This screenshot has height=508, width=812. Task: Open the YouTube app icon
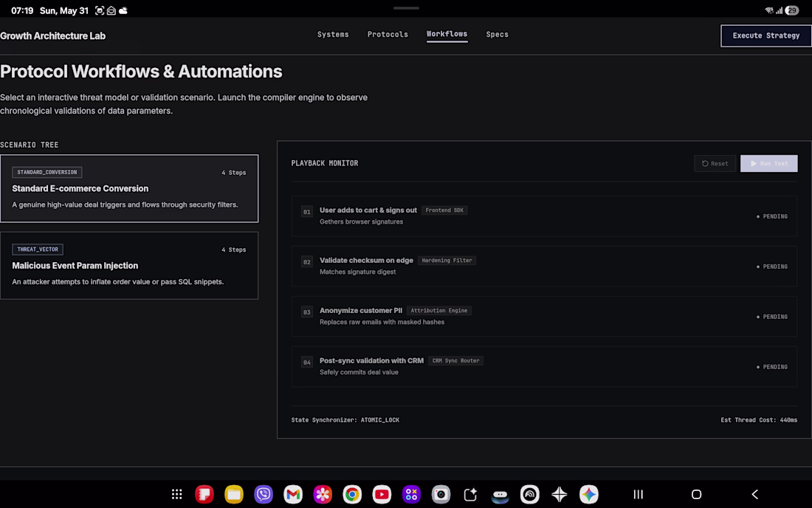[382, 495]
